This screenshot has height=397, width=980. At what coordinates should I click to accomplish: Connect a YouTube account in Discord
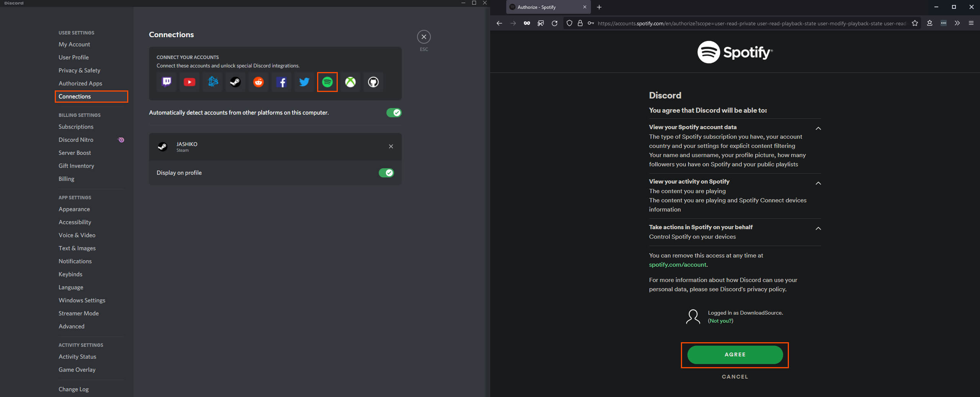[x=190, y=82]
